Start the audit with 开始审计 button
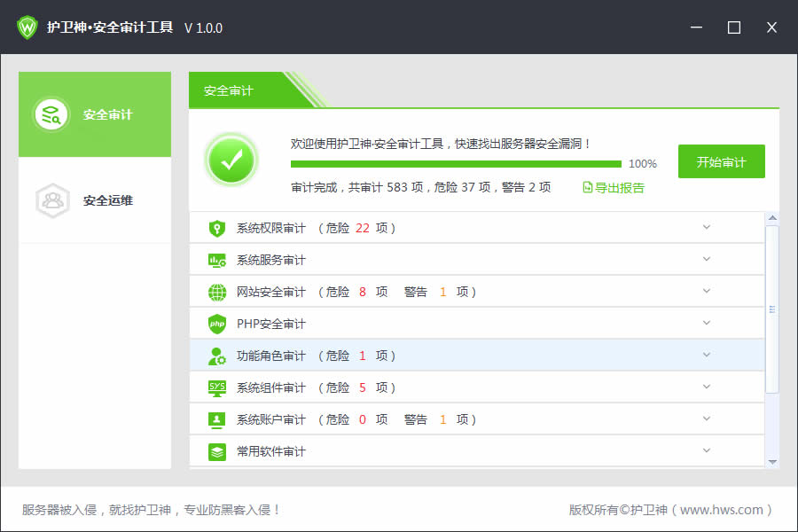This screenshot has width=798, height=532. pyautogui.click(x=721, y=162)
